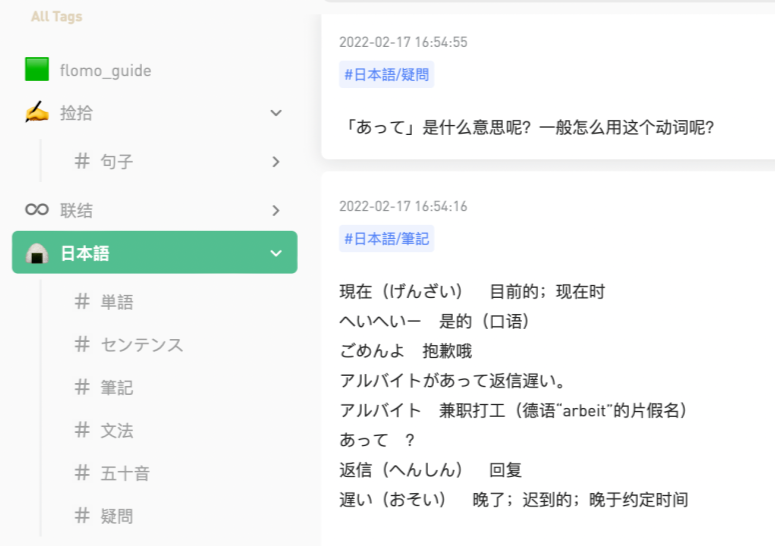Viewport: 775px width, 546px height.
Task: Click the #日本語/疑問 tag link in memo
Action: click(x=387, y=75)
